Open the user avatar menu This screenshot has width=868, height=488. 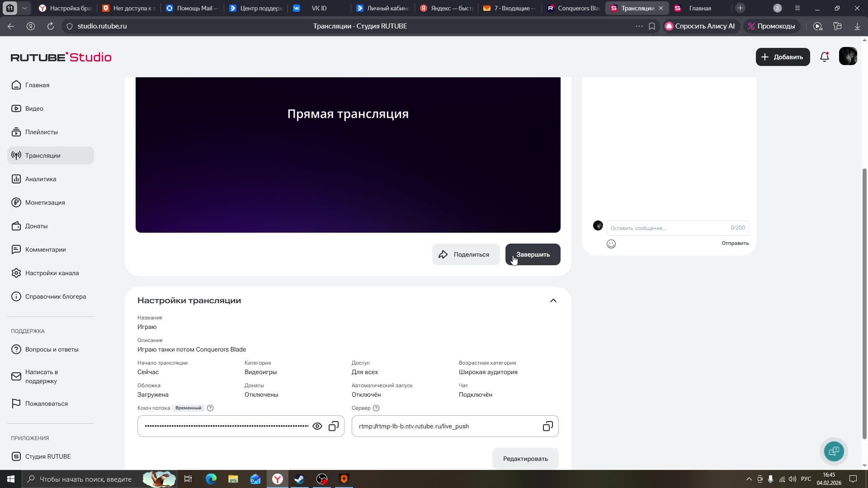pos(848,57)
